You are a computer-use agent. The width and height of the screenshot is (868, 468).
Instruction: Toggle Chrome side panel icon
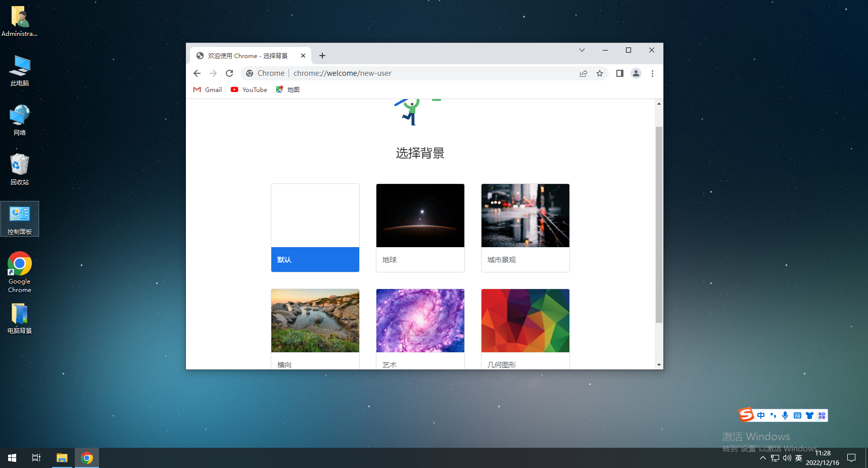coord(619,73)
